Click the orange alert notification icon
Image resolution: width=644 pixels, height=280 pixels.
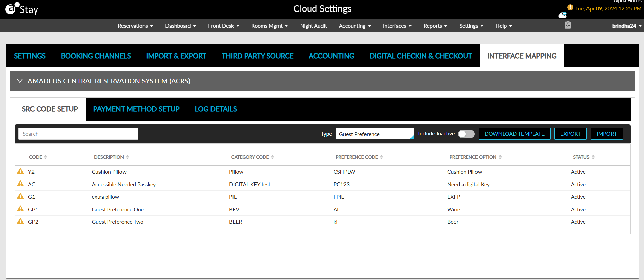(x=570, y=7)
